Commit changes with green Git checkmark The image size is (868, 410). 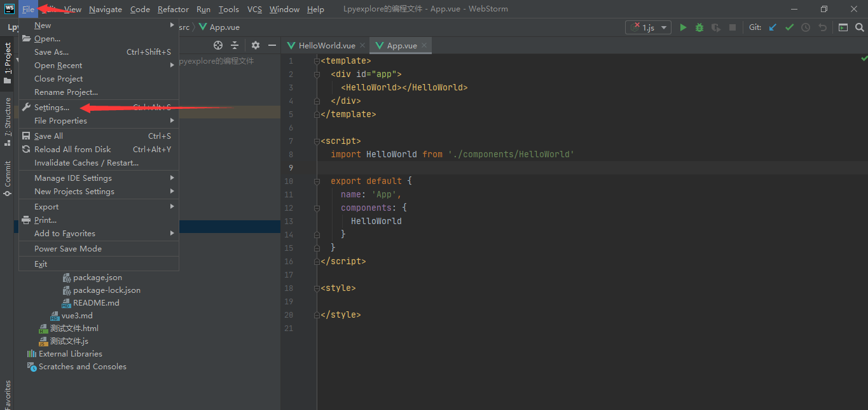click(789, 27)
